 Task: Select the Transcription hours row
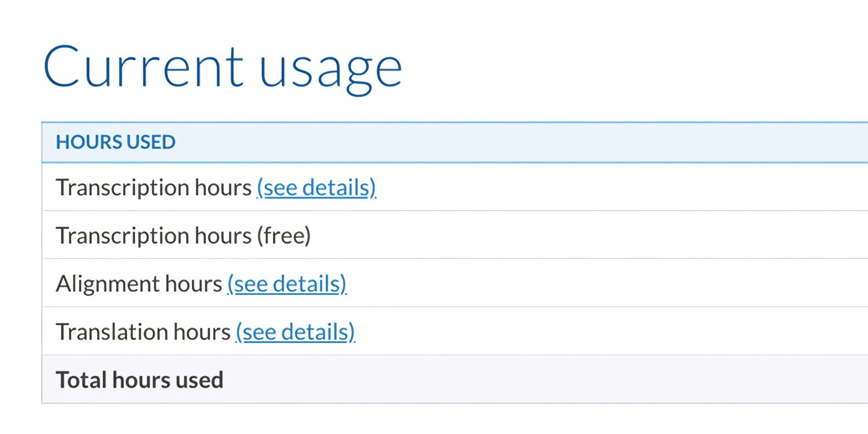click(x=439, y=187)
